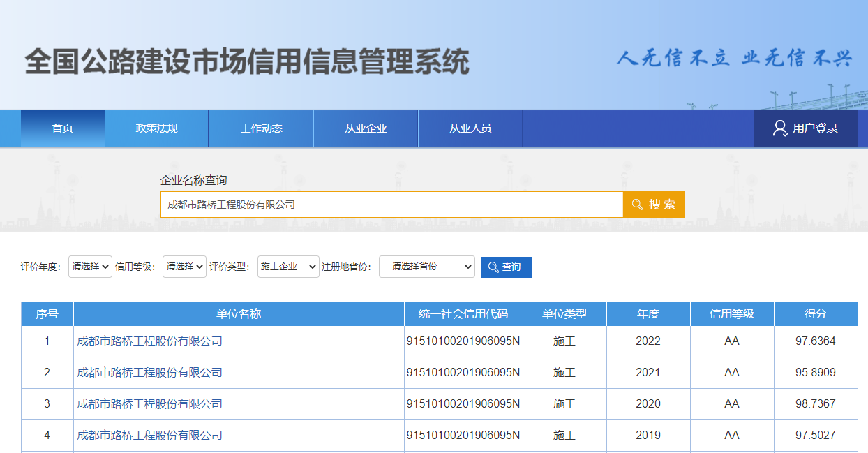
Task: Open the 注册地省份 province selector
Action: coord(426,267)
